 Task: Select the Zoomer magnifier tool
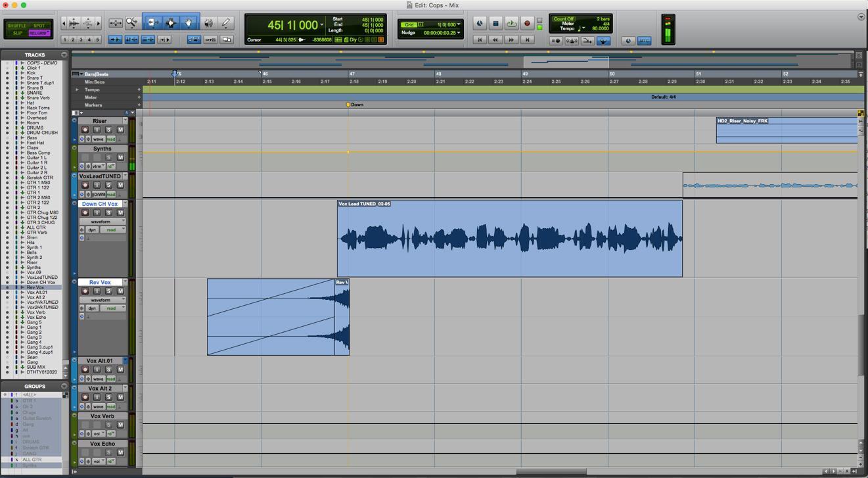[x=132, y=23]
